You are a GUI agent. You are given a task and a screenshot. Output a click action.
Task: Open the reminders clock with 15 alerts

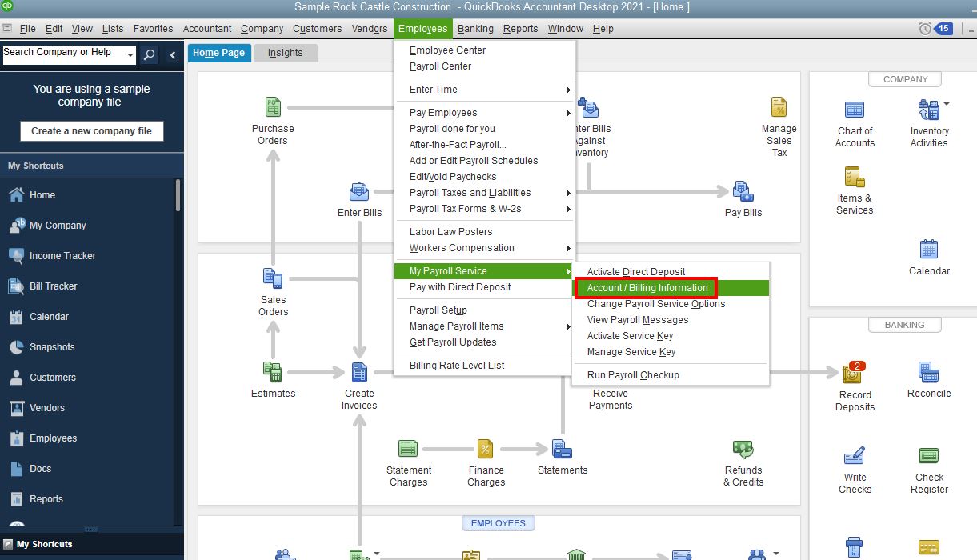(935, 29)
